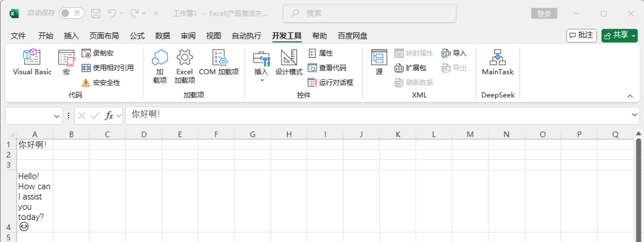
Task: Click 导入 XML import
Action: click(454, 53)
